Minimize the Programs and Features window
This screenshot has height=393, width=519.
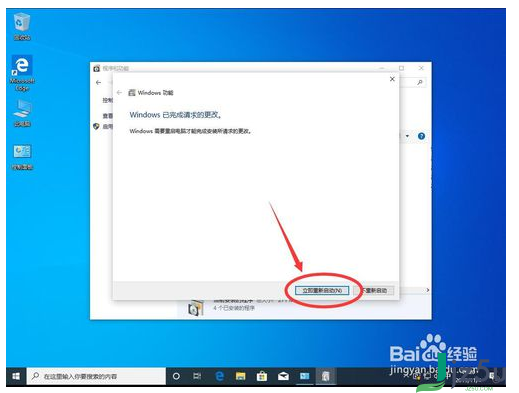(382, 68)
